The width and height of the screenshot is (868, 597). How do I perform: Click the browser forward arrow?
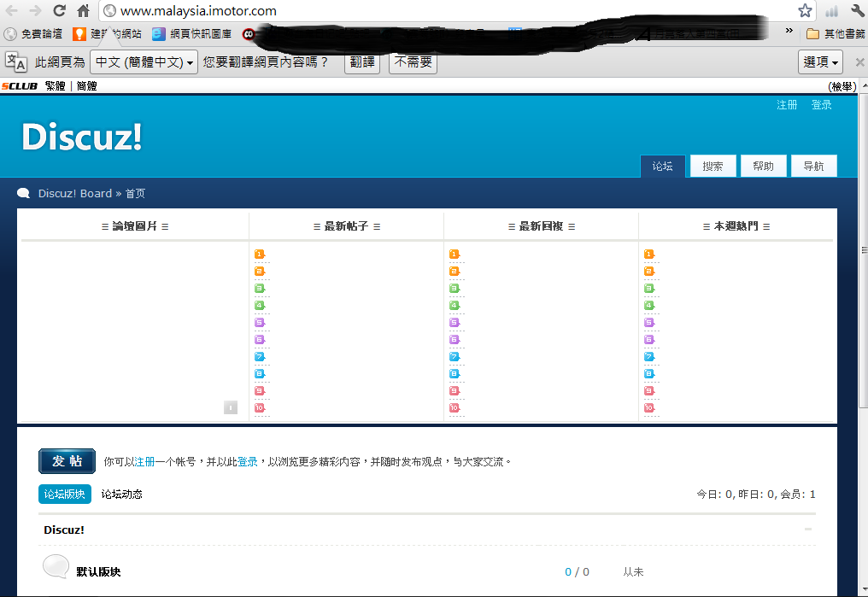(x=35, y=10)
